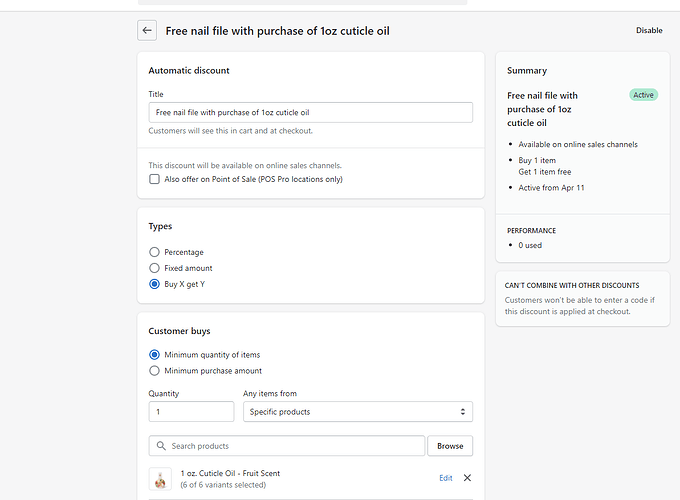The image size is (680, 500).
Task: Click the back arrow icon
Action: (147, 31)
